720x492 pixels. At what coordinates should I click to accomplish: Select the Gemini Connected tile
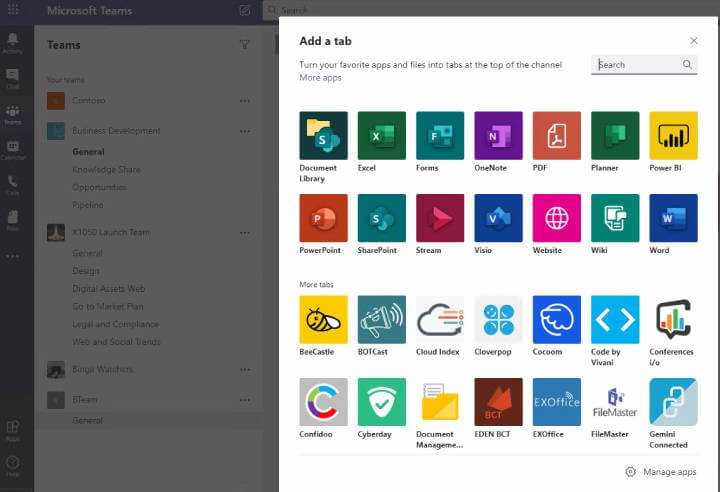[x=673, y=402]
